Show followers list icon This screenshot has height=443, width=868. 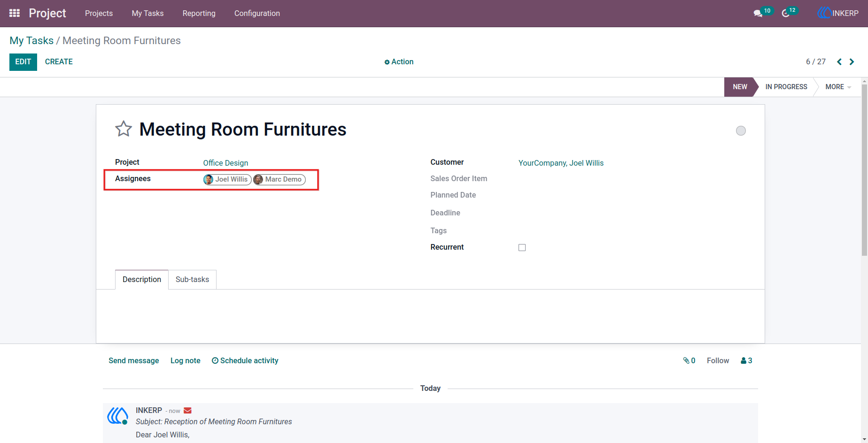click(744, 360)
